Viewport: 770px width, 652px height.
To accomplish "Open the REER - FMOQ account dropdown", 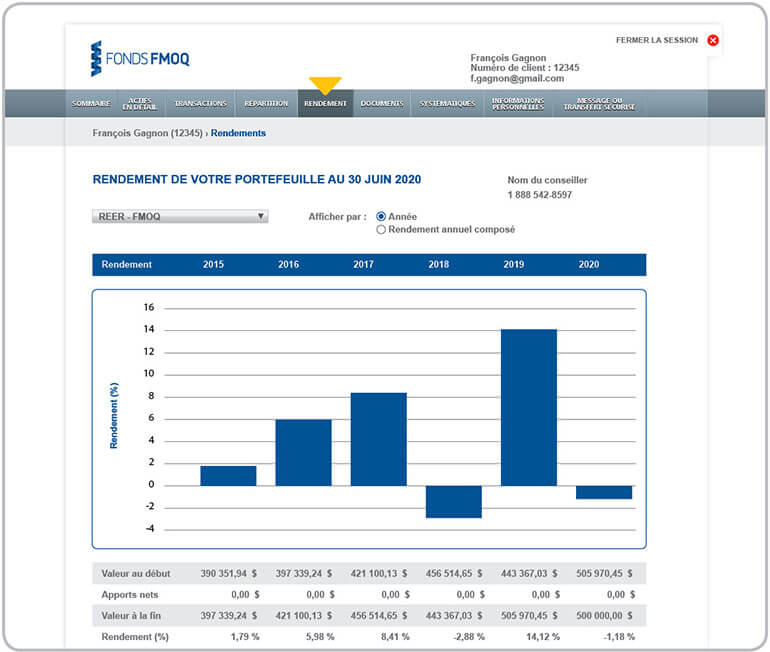I will (x=180, y=217).
